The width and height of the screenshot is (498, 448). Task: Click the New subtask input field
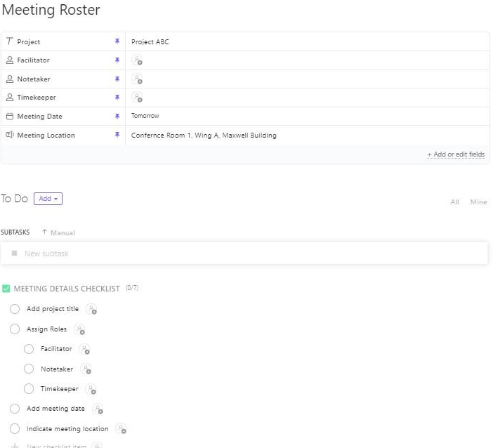244,253
